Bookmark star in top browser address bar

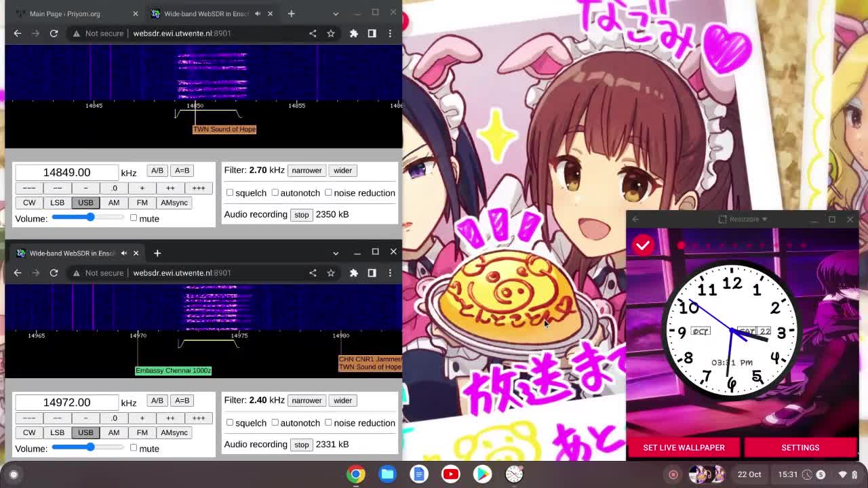click(x=331, y=33)
